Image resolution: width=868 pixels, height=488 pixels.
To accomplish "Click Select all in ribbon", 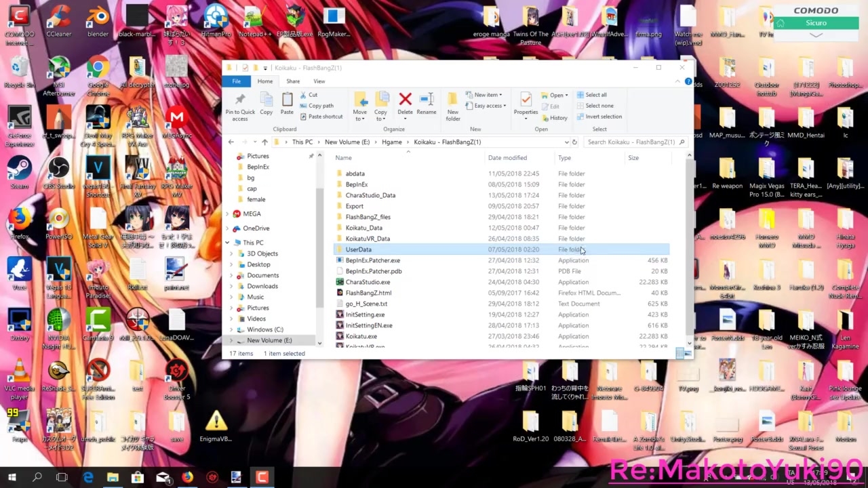I will (591, 95).
